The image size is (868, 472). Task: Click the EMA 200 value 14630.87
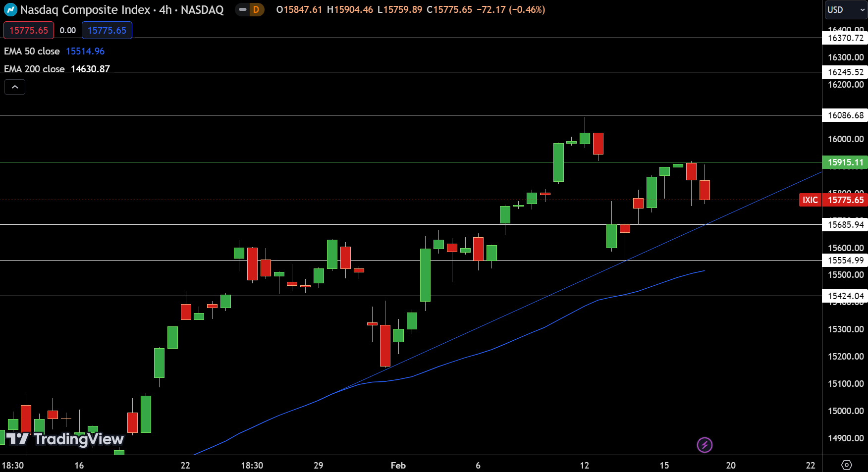pyautogui.click(x=90, y=69)
